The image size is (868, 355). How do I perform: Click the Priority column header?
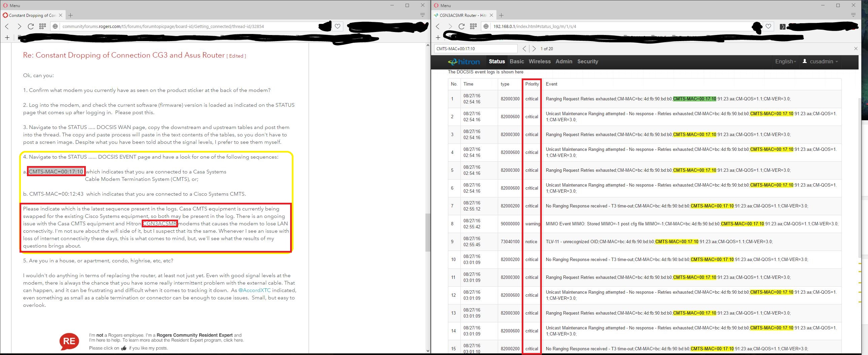[x=532, y=84]
